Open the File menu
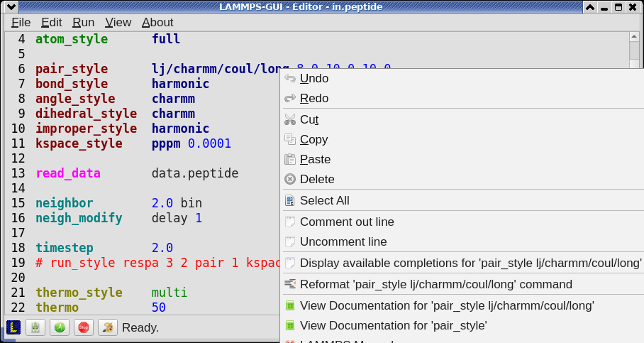 click(21, 22)
